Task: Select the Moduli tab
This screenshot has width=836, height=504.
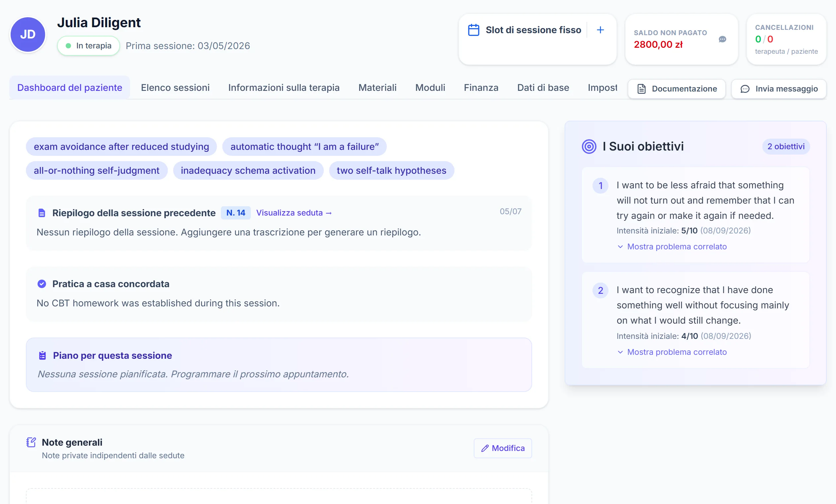Action: pyautogui.click(x=430, y=88)
